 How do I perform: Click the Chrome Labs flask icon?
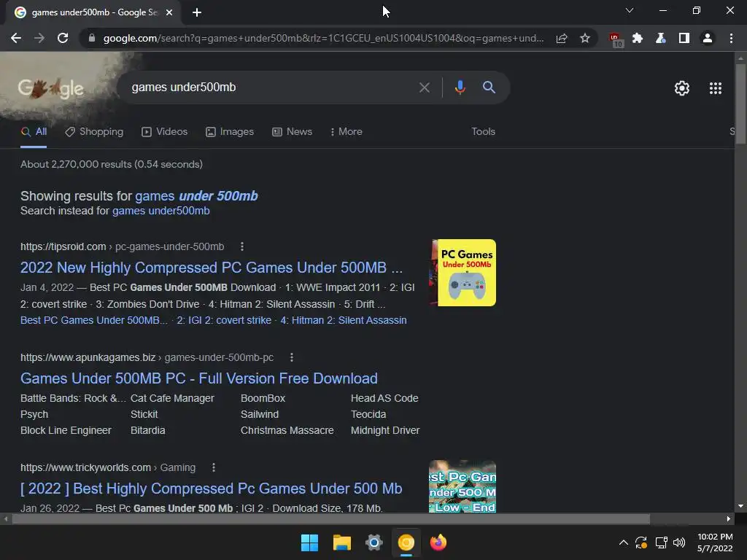(x=660, y=38)
